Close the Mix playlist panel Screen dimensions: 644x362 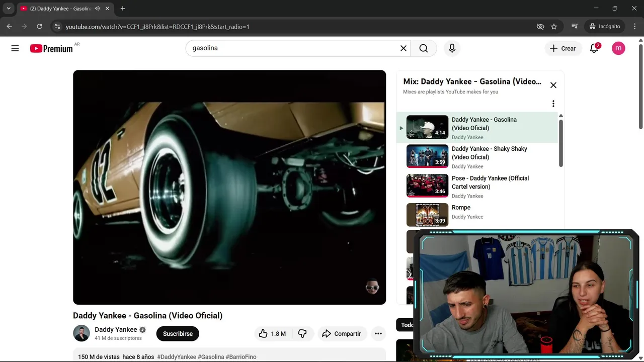[553, 85]
